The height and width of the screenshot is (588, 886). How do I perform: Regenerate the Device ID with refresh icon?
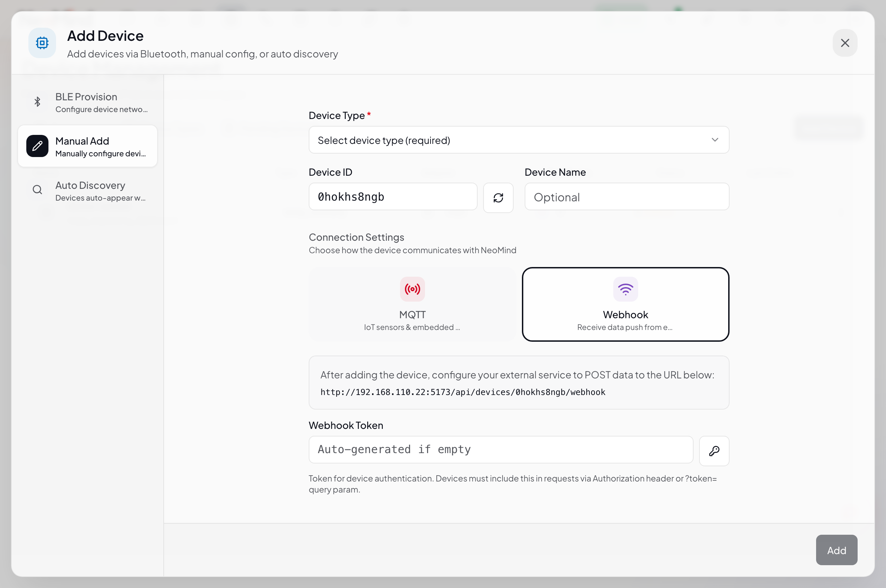tap(498, 197)
